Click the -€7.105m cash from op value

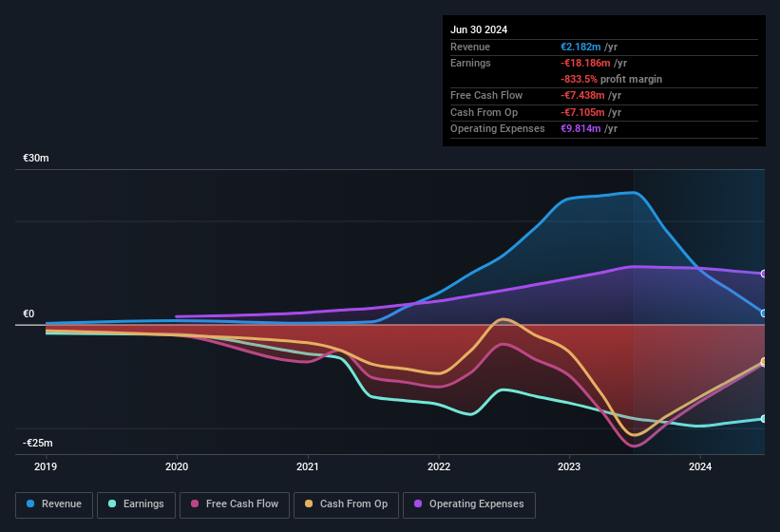tap(582, 112)
